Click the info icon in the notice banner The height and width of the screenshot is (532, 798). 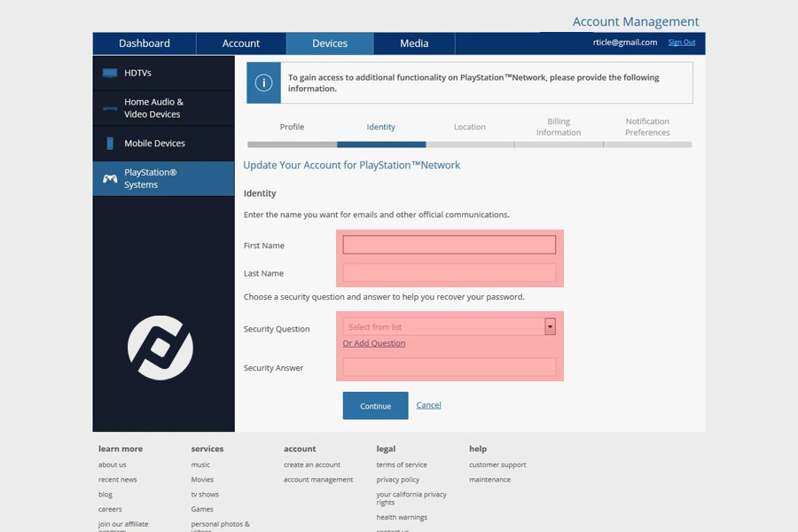pos(263,83)
